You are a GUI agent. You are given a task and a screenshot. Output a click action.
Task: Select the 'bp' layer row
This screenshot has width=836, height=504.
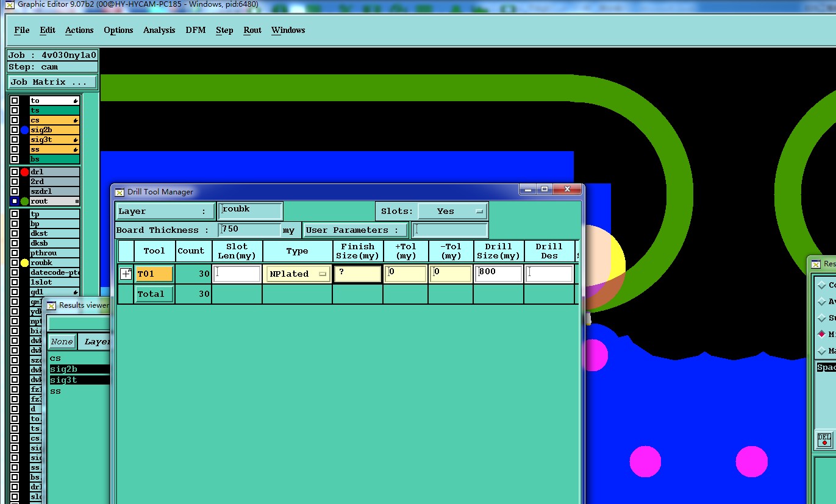click(55, 224)
